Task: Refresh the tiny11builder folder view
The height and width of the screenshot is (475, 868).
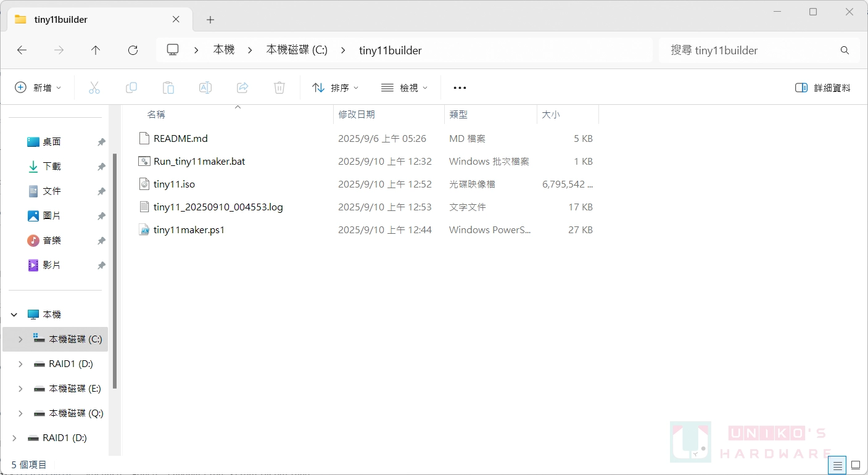Action: (133, 51)
